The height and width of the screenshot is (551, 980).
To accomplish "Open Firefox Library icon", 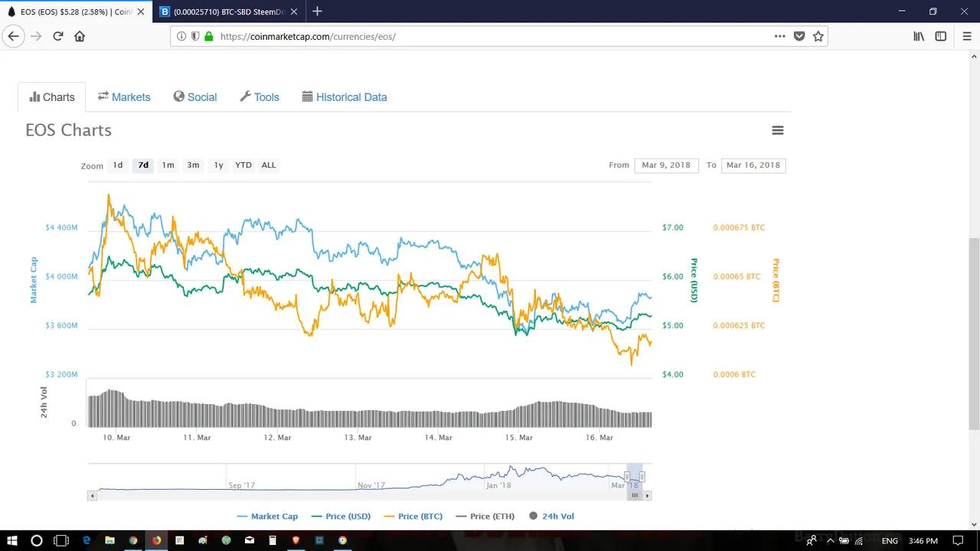I will (x=919, y=36).
